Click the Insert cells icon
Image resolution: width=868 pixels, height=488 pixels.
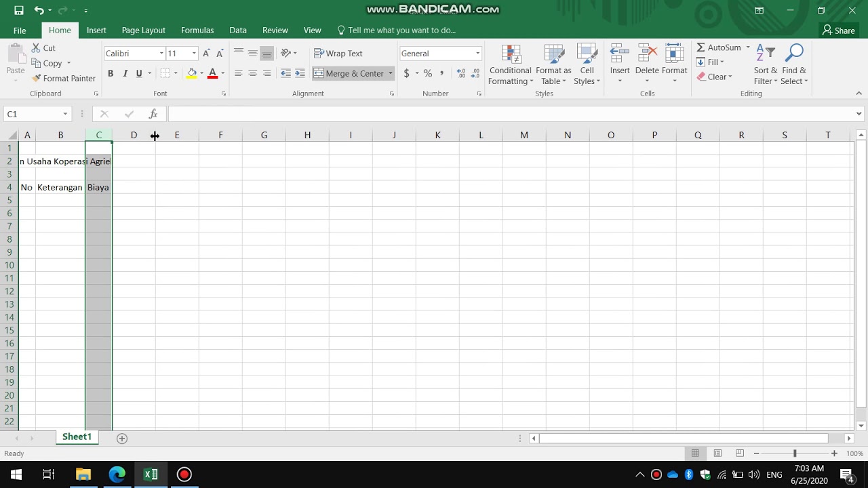[620, 54]
